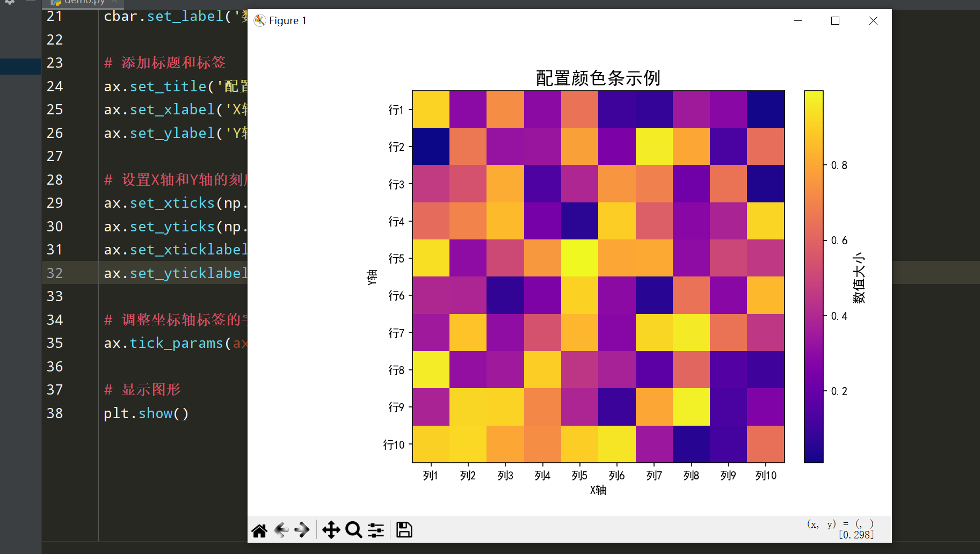Click the 列10 x tick label
The width and height of the screenshot is (980, 554).
[766, 476]
